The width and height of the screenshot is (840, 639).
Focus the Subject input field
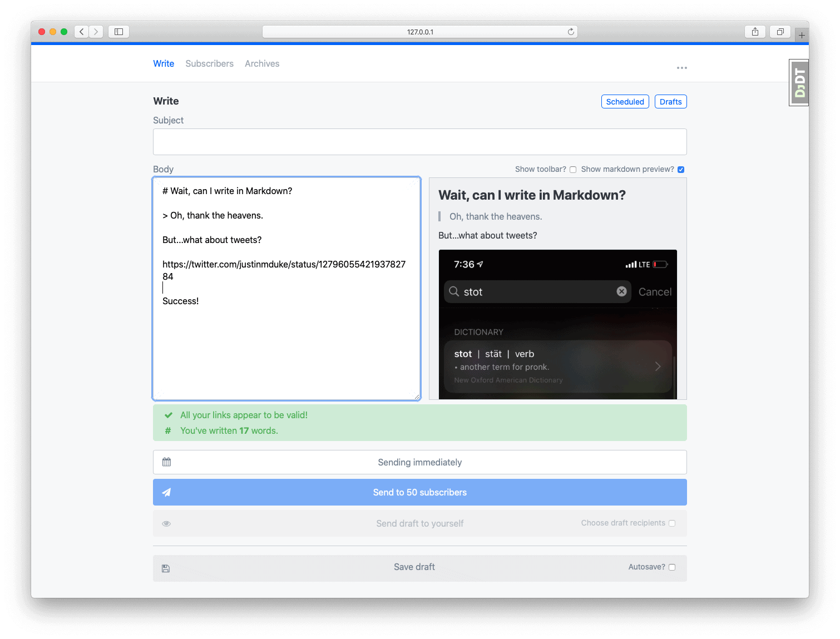click(420, 142)
